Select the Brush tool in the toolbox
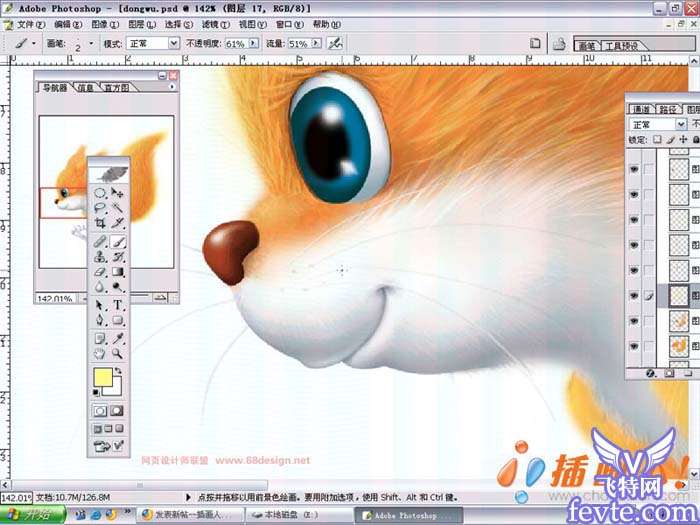700x525 pixels. point(117,242)
